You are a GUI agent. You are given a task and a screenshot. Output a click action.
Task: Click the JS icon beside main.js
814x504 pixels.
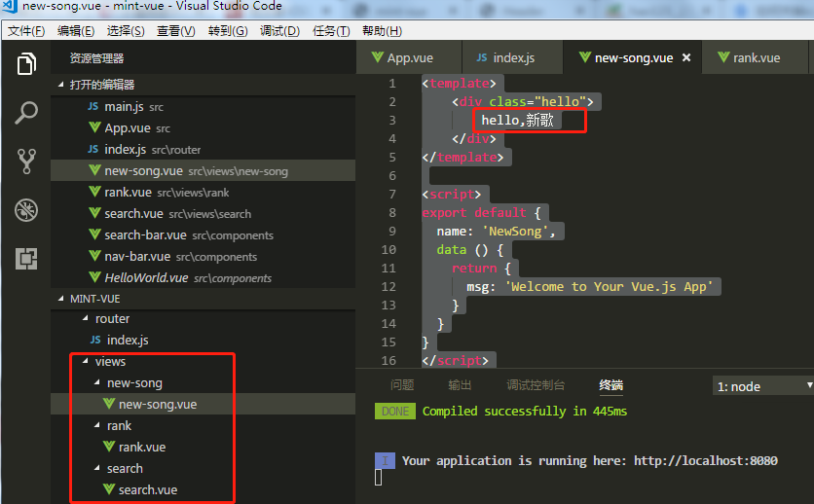click(x=92, y=106)
